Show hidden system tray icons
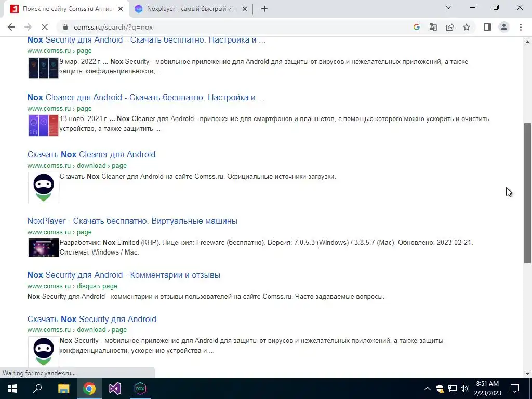Viewport: 532px width, 399px height. tap(428, 389)
